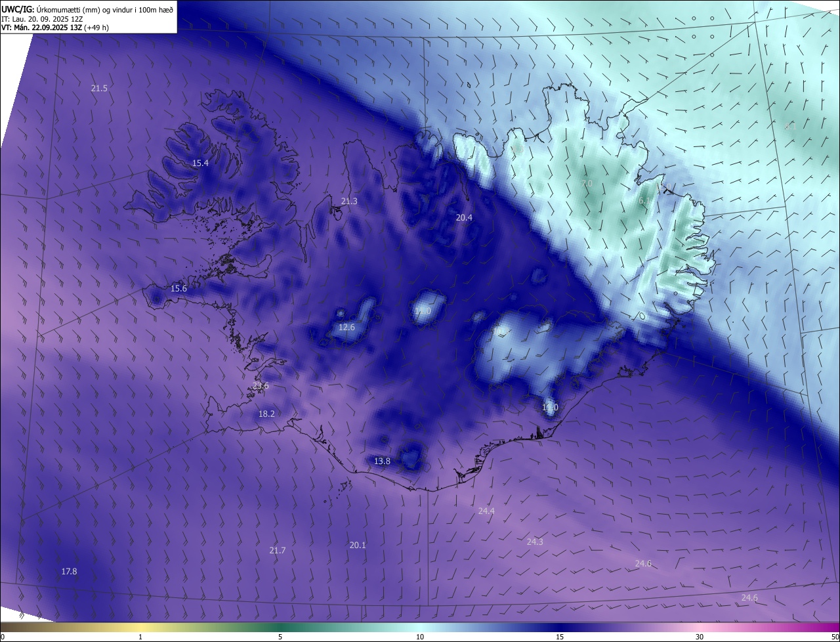Select the 24.3 value on the map
Screen dimensions: 840x642
point(535,542)
